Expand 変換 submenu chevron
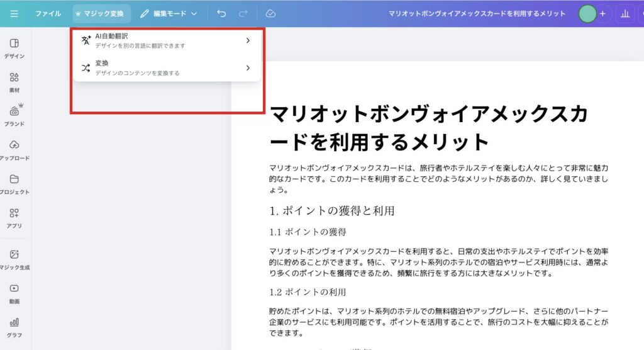The width and height of the screenshot is (644, 350). (248, 68)
